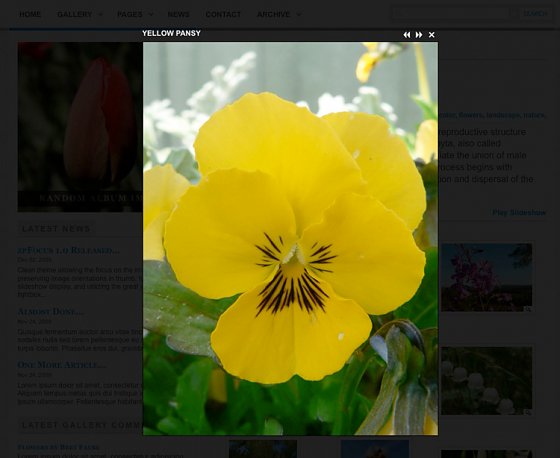Screen dimensions: 560x458
Task: Select the white bell flowers thumbnail
Action: coord(486,381)
